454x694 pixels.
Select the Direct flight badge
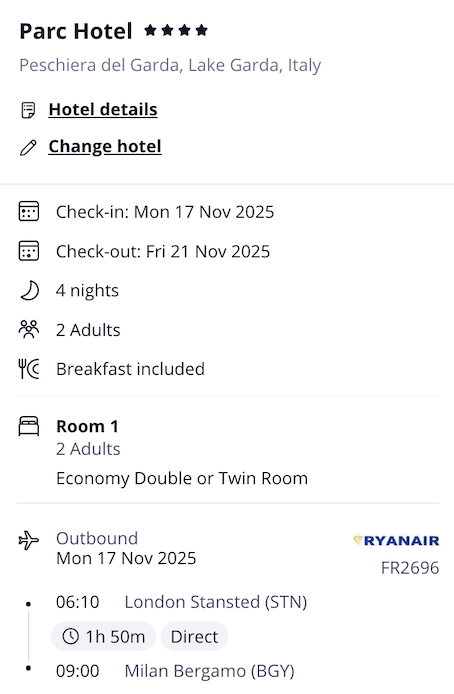[194, 636]
